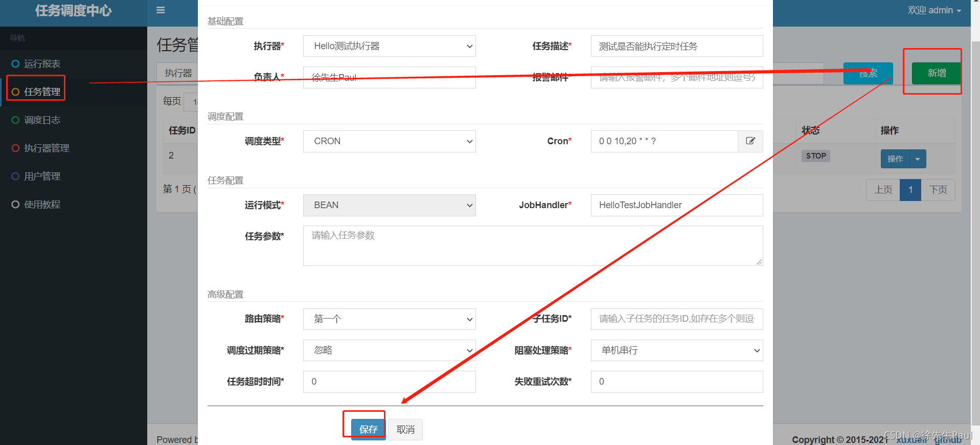This screenshot has height=445, width=980.
Task: Click the 操作 button in the task row
Action: (895, 159)
